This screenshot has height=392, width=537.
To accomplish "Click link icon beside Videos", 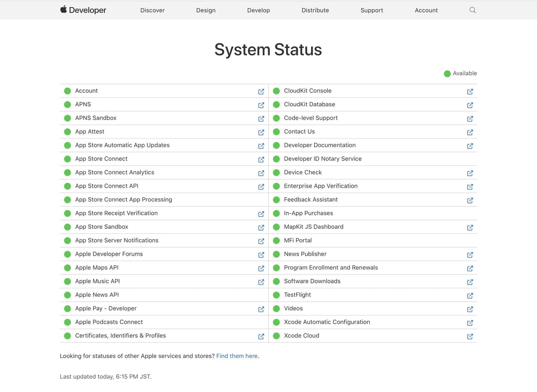I will point(470,309).
